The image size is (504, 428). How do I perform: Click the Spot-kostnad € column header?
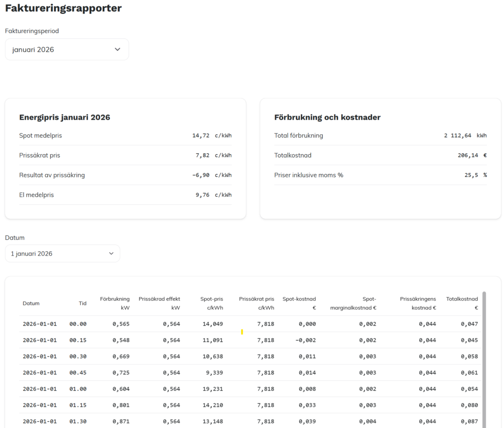click(x=299, y=303)
